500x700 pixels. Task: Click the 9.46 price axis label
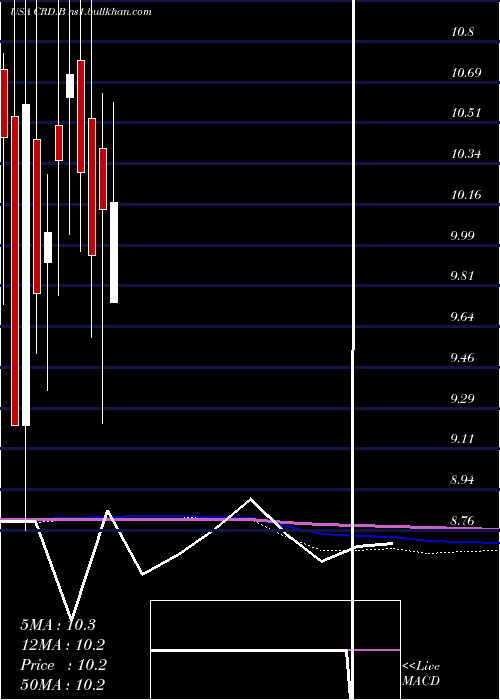pyautogui.click(x=463, y=358)
